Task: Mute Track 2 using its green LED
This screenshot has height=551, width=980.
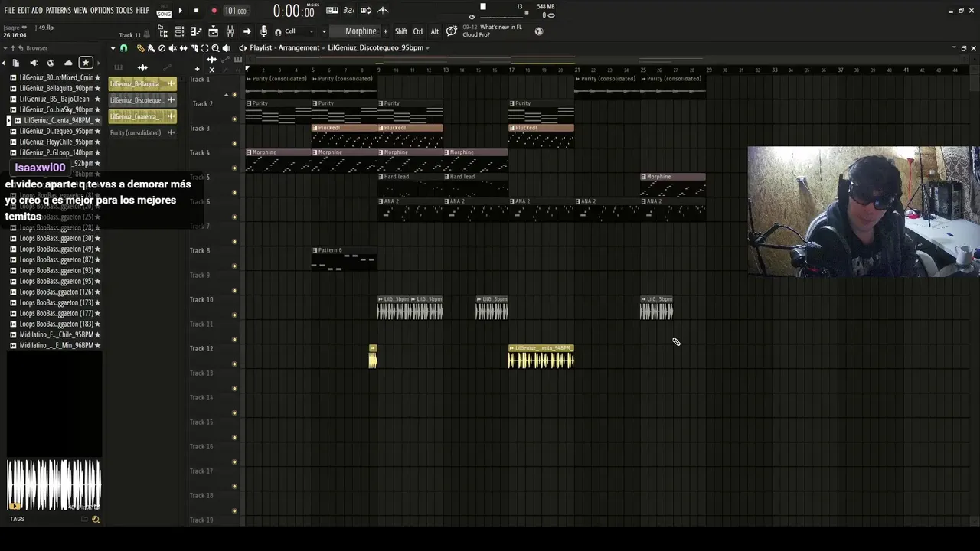Action: (234, 119)
